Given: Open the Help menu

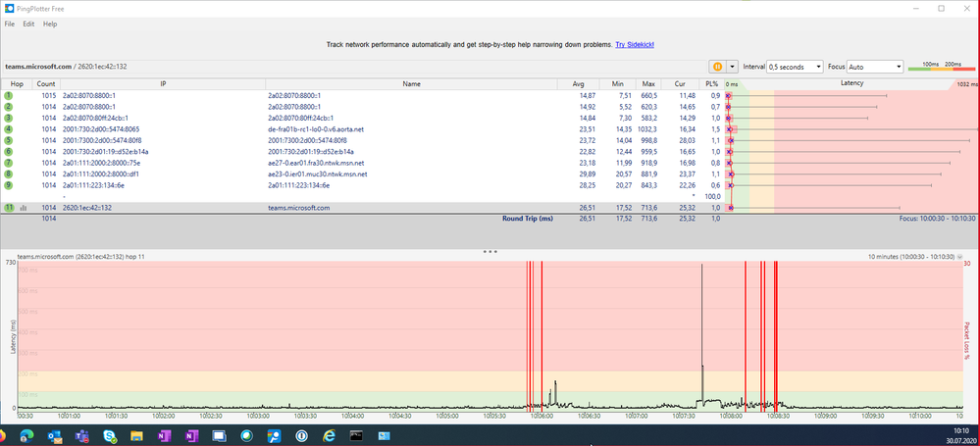Looking at the screenshot, I should [50, 24].
